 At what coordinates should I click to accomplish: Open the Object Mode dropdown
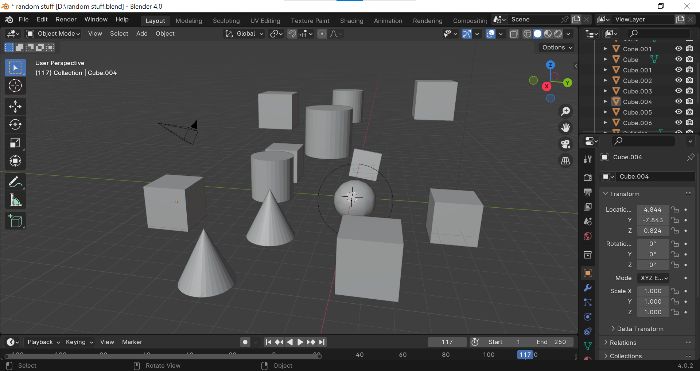[53, 33]
